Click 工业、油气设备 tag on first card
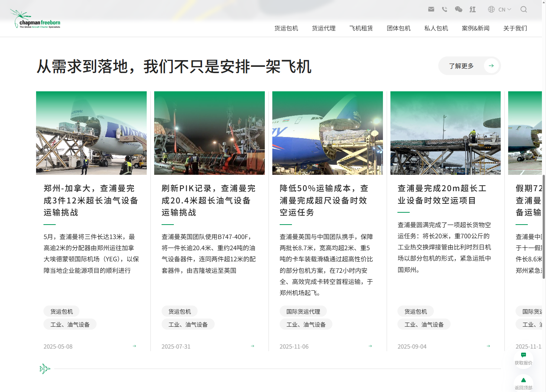 [x=70, y=324]
